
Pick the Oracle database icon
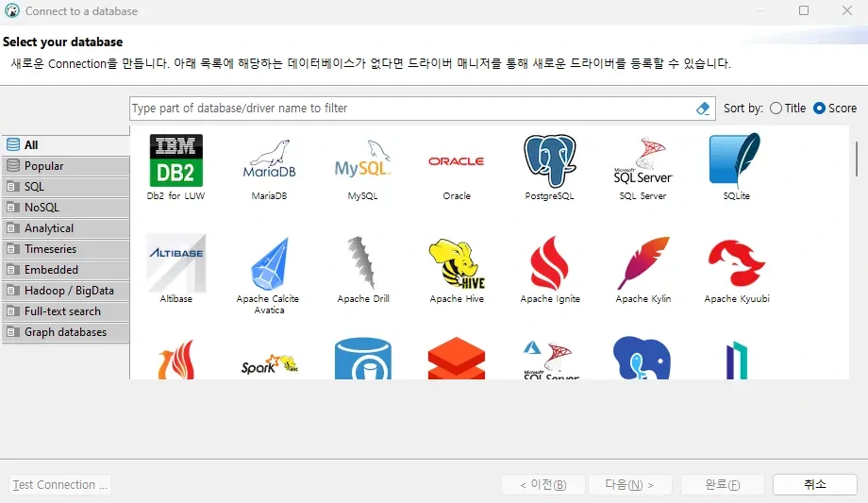coord(456,161)
